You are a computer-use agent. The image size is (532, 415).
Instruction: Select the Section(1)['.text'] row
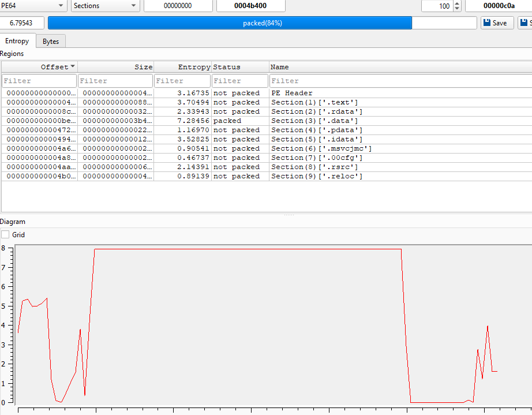point(267,102)
